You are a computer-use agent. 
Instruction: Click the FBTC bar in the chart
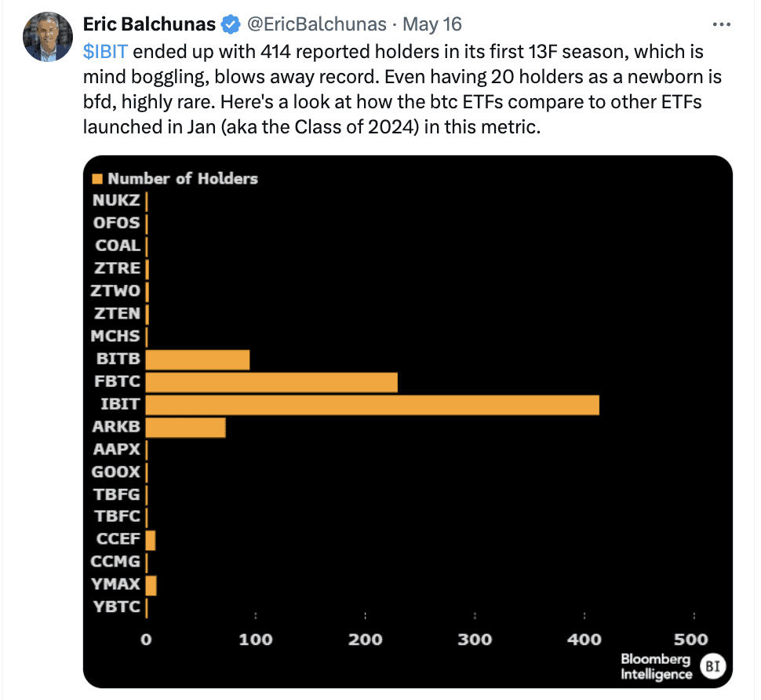[x=271, y=382]
